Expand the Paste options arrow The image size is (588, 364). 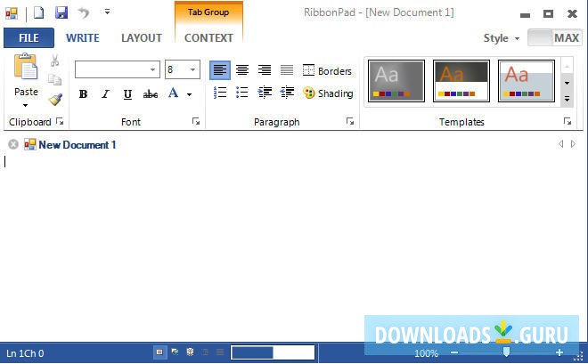[26, 105]
